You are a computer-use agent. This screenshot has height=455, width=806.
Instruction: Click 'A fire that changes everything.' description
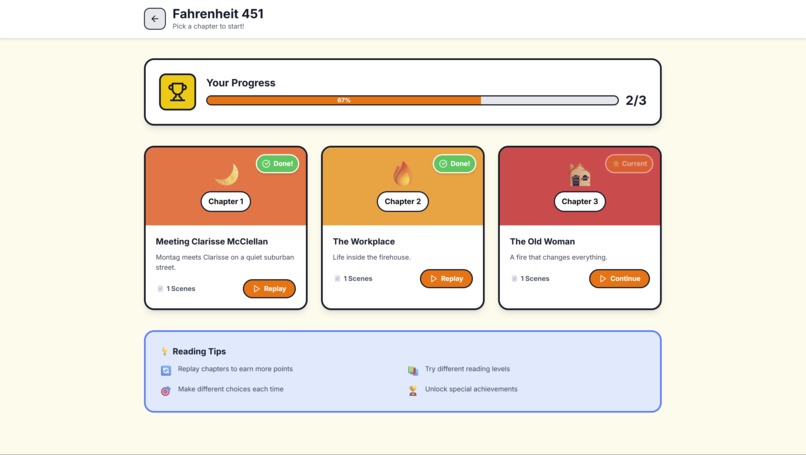click(558, 257)
